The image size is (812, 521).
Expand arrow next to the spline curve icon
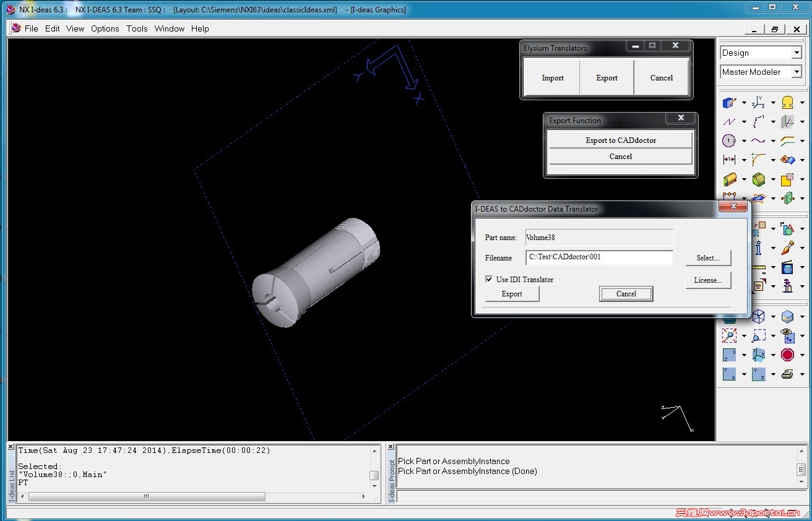point(773,142)
